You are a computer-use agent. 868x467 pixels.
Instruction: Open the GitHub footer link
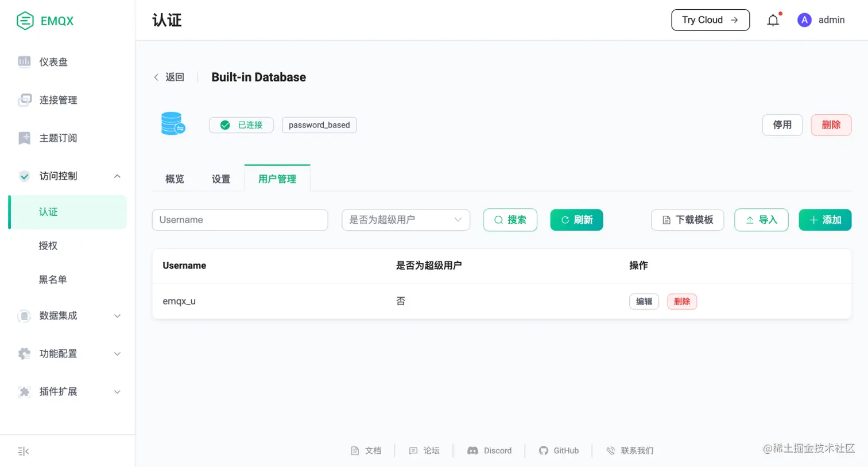click(x=559, y=450)
